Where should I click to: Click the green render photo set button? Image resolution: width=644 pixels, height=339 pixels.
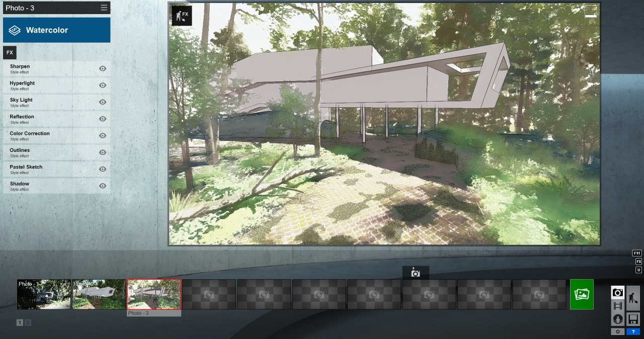[x=582, y=294]
